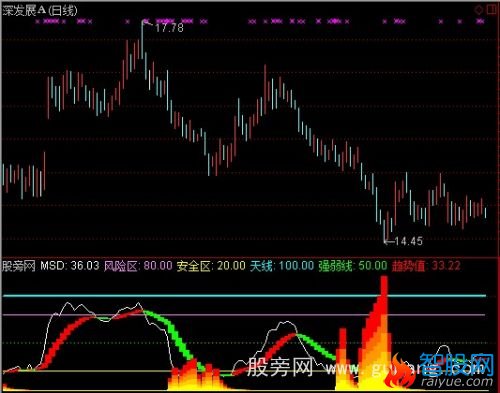Click the tall red flame peak above the cyan line
Viewport: 500px width, 393px height.
coord(384,286)
